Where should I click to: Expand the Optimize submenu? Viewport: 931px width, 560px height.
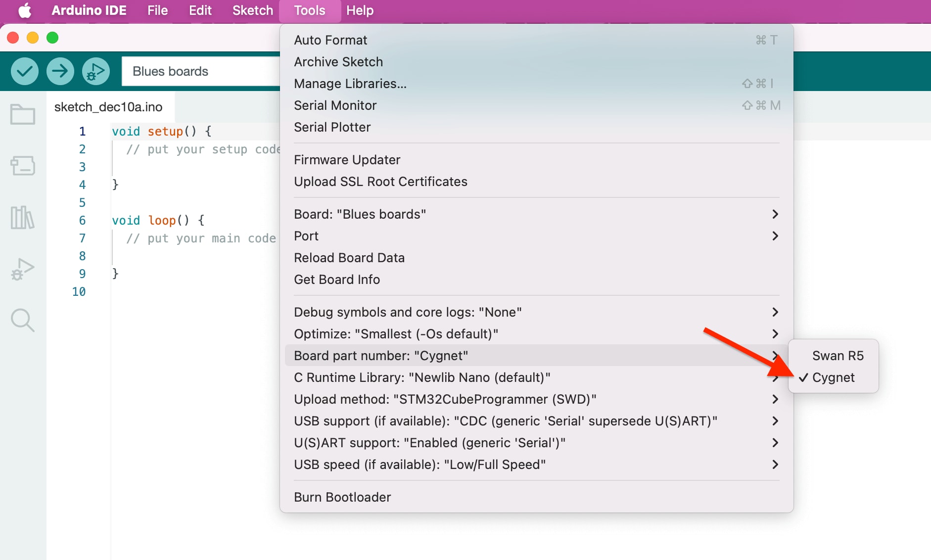(x=537, y=334)
